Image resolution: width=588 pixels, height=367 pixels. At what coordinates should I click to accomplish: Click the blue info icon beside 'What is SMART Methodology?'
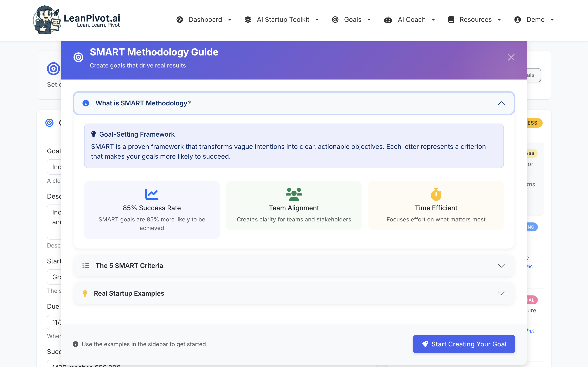pos(86,103)
